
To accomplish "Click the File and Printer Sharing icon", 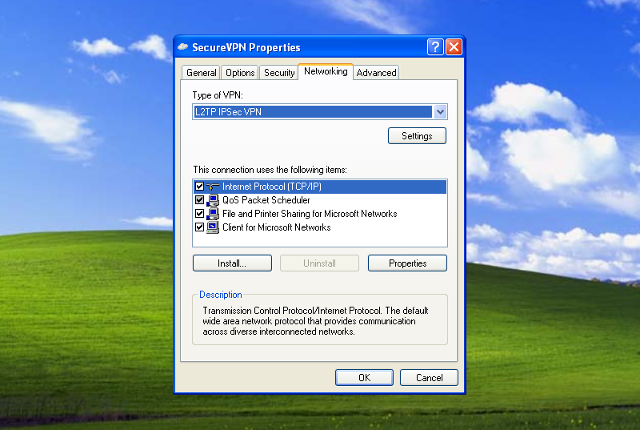I will pyautogui.click(x=213, y=214).
